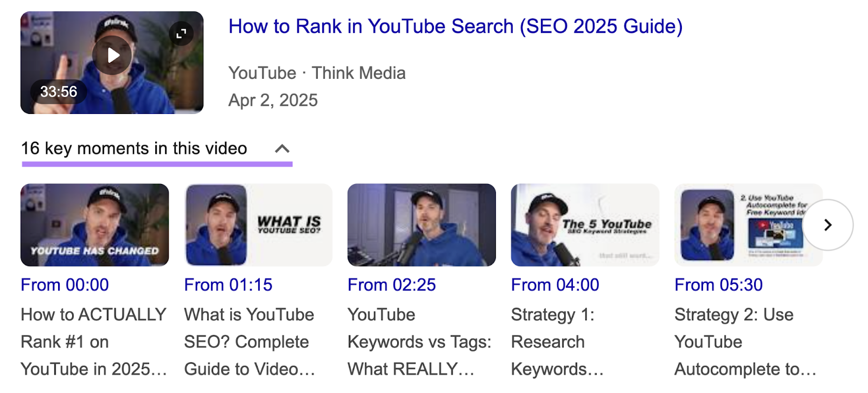The image size is (868, 393).
Task: Click the fullscreen expand icon on the video preview
Action: (x=181, y=34)
